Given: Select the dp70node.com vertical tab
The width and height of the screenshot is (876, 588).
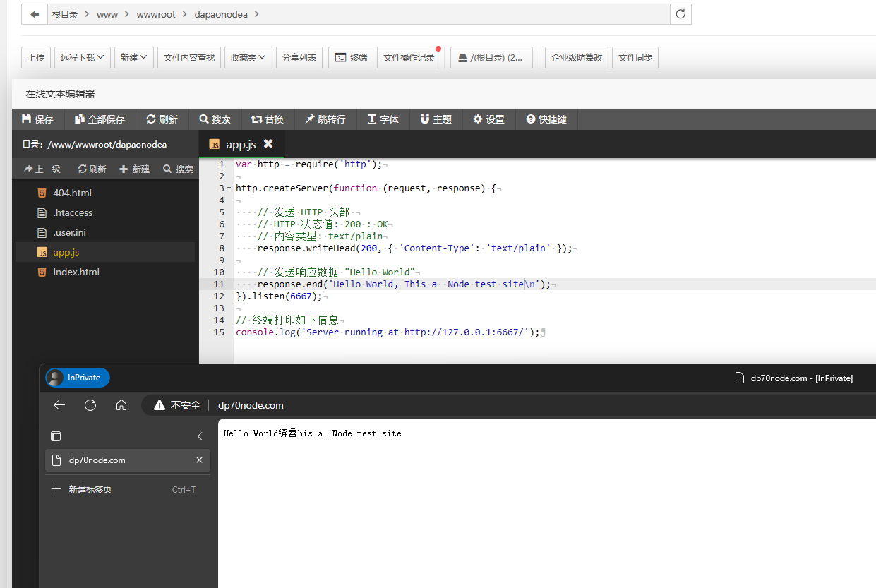Looking at the screenshot, I should click(x=128, y=460).
